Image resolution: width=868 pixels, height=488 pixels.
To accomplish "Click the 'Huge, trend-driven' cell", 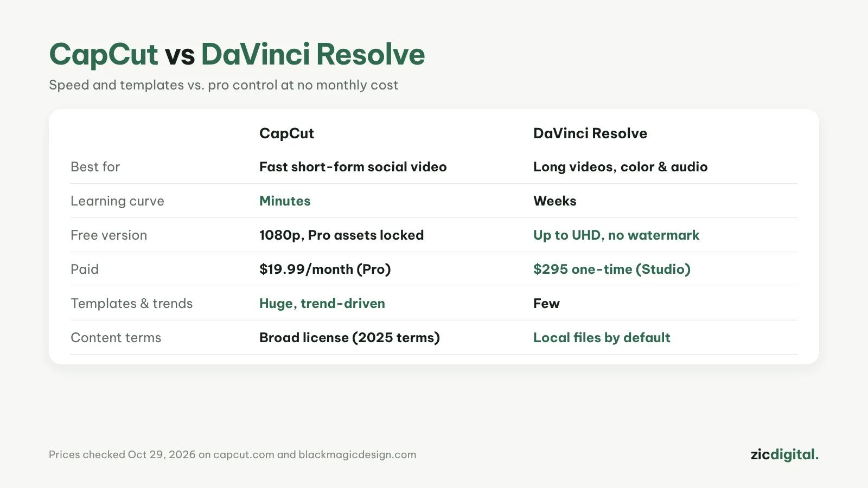I will click(x=322, y=304).
